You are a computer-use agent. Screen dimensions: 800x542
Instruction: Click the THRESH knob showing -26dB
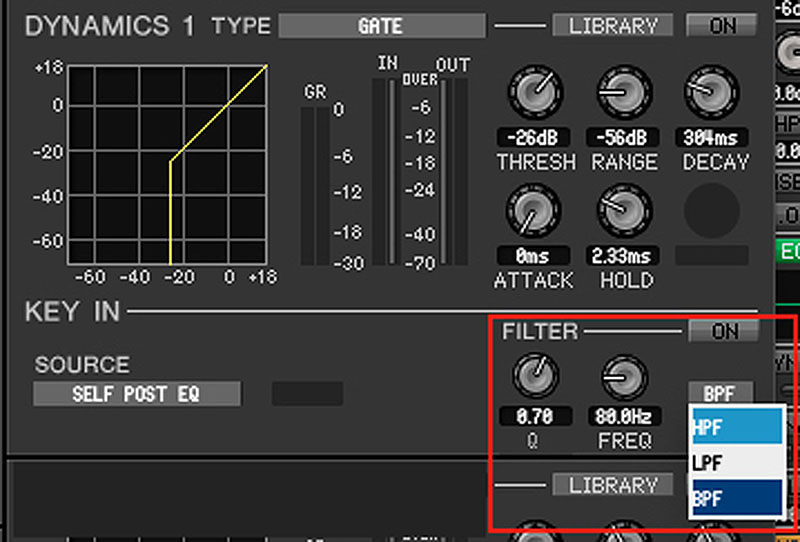(535, 92)
